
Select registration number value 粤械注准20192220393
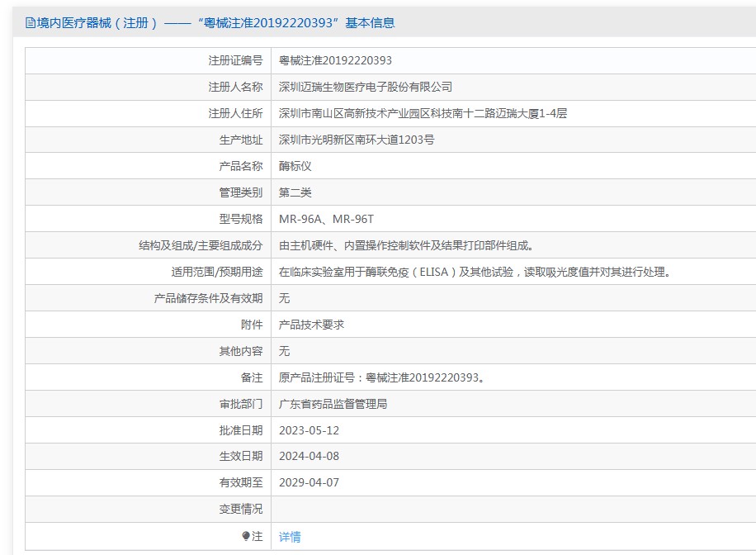[x=336, y=60]
